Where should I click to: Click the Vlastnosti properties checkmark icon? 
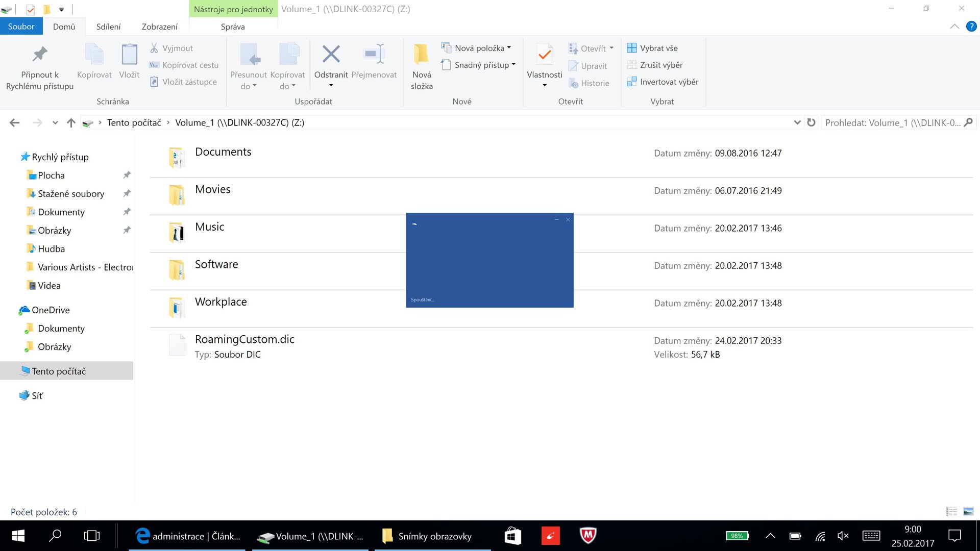(x=544, y=54)
